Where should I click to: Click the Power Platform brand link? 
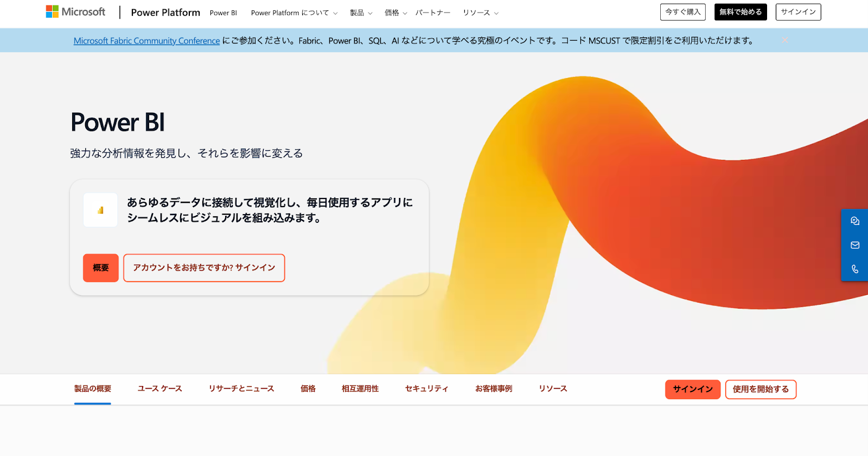[x=165, y=12]
